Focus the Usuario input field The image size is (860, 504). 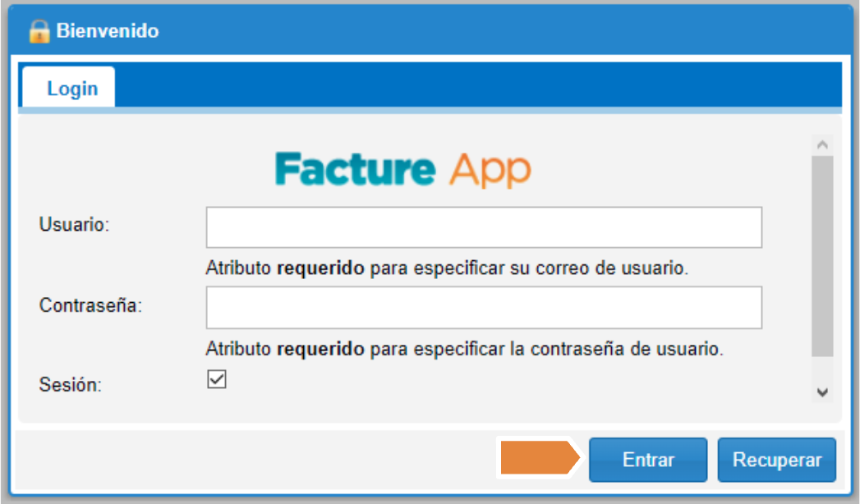pyautogui.click(x=484, y=227)
